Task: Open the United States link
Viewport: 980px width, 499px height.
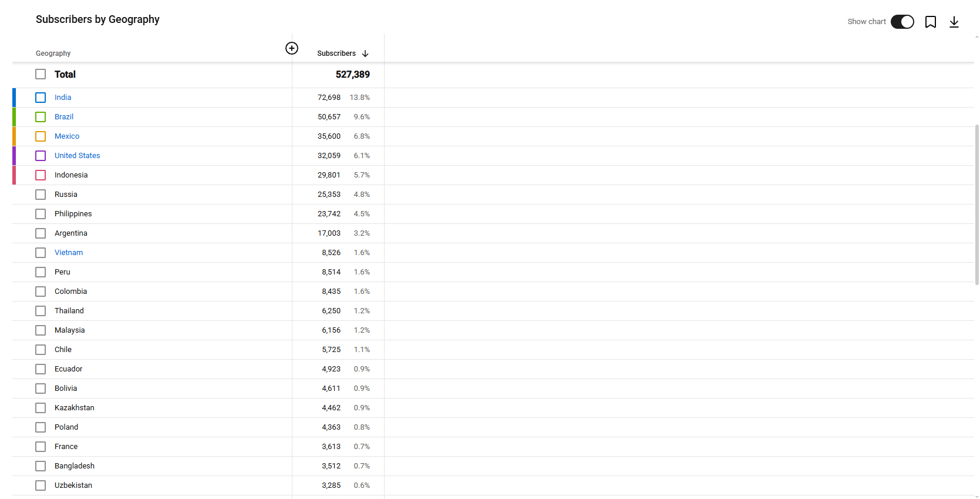Action: 78,156
